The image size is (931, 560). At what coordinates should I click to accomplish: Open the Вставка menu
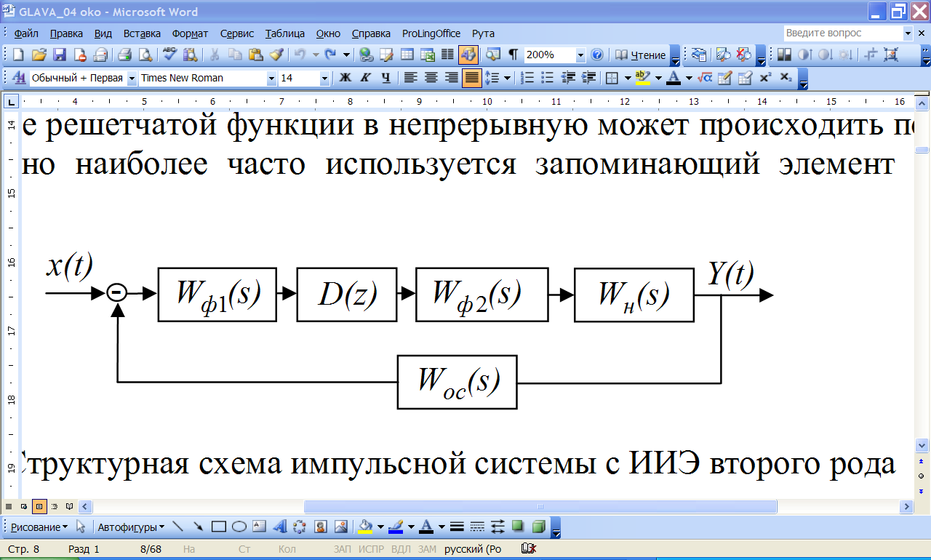142,33
